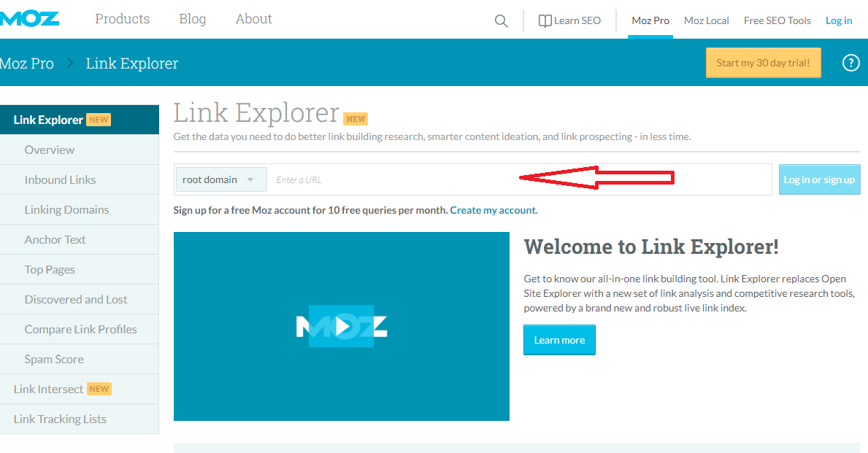This screenshot has width=868, height=453.
Task: Click the Log in link
Action: point(839,20)
